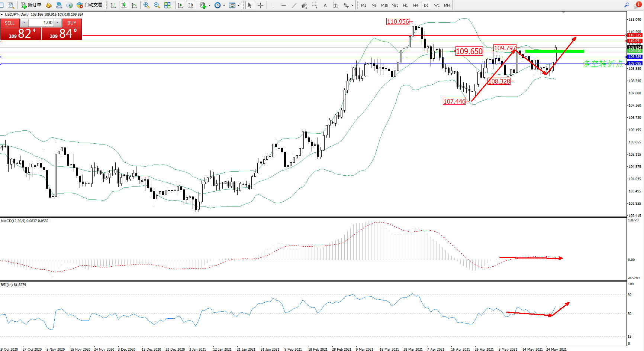
Task: Click the tile windows icon
Action: click(x=167, y=5)
